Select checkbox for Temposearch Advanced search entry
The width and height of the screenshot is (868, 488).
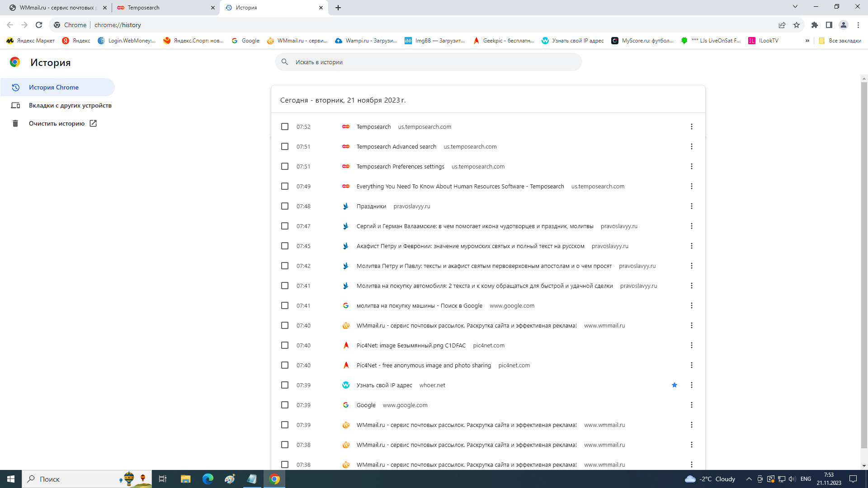285,146
